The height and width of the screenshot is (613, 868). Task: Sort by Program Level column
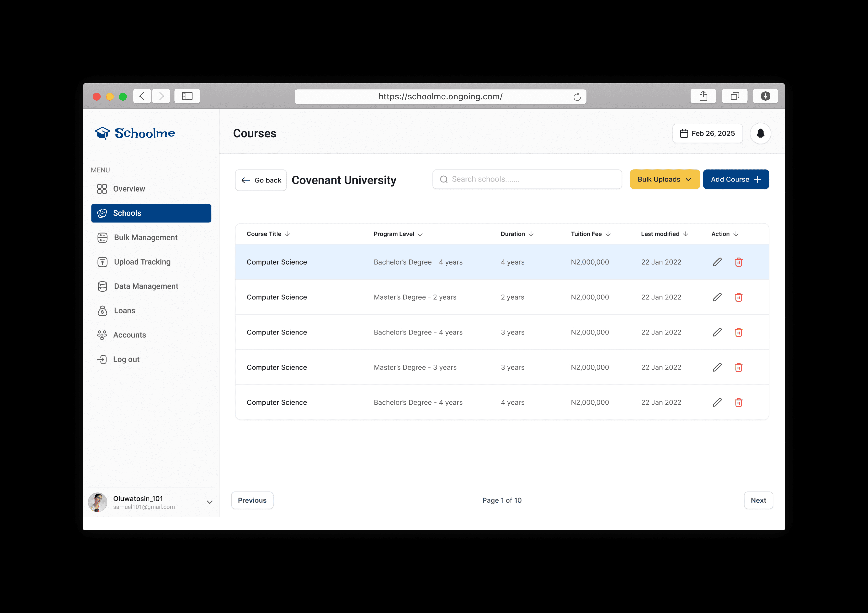420,234
